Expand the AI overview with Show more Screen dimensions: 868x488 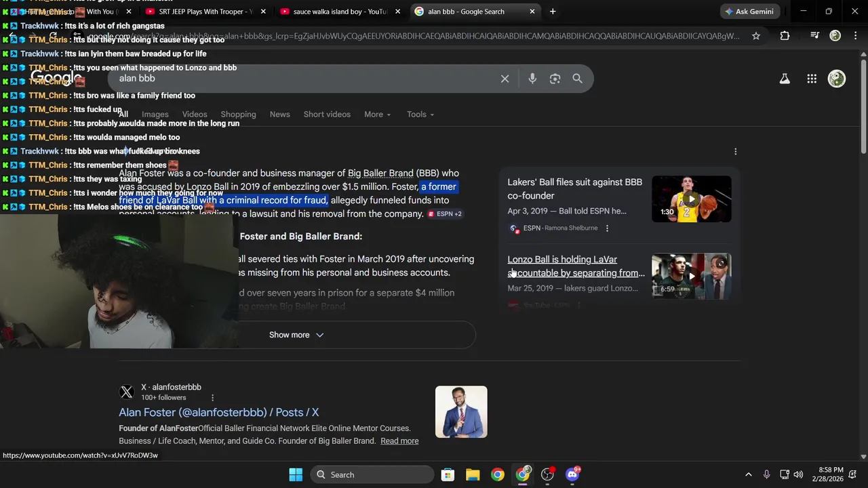296,335
